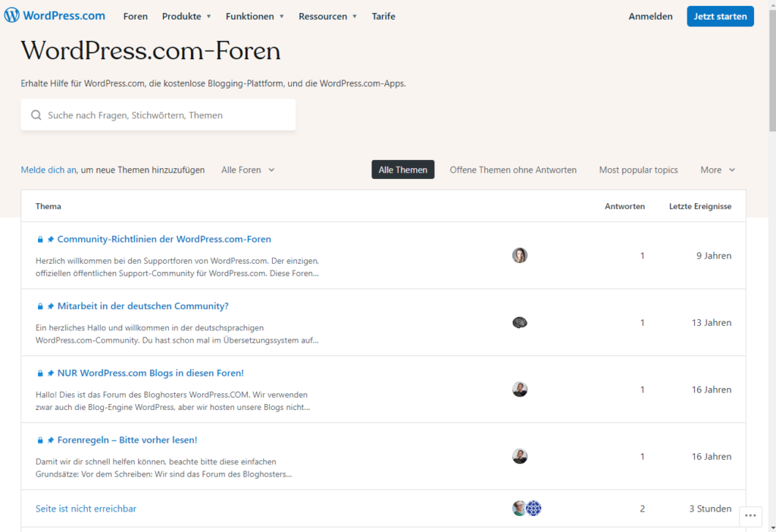The height and width of the screenshot is (532, 776).
Task: Click the vertical page scrollbar thumb
Action: click(x=772, y=69)
